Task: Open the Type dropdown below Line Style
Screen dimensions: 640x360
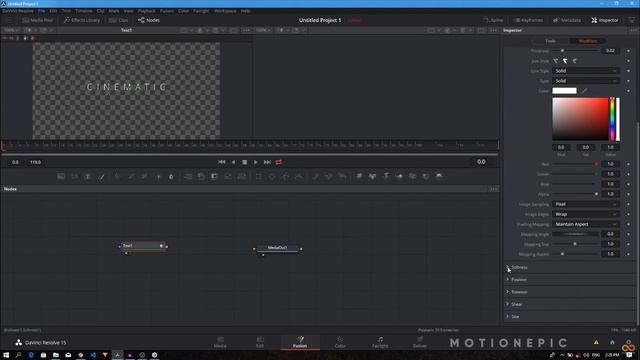Action: [585, 81]
